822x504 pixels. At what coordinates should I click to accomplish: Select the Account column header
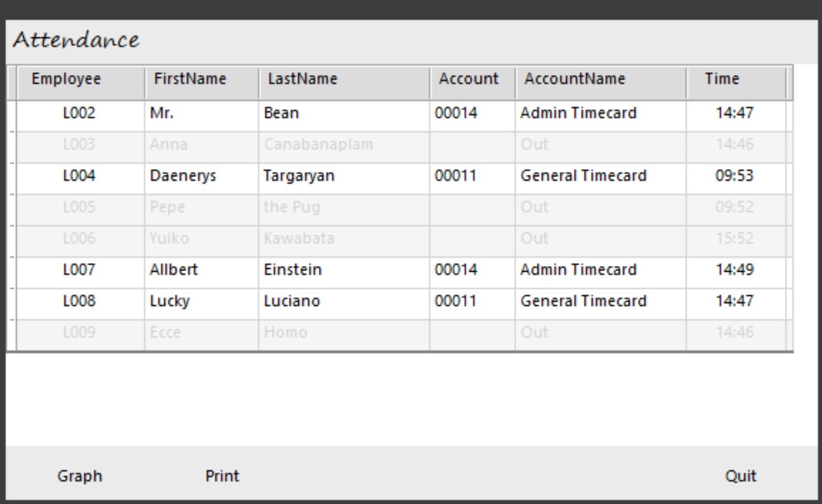click(468, 79)
